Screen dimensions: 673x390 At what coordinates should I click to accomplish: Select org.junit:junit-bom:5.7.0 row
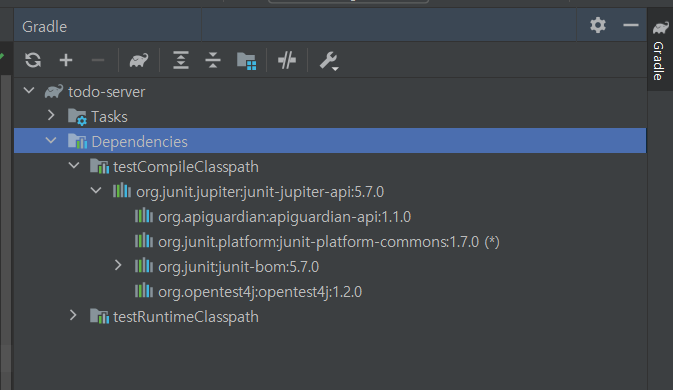(239, 267)
